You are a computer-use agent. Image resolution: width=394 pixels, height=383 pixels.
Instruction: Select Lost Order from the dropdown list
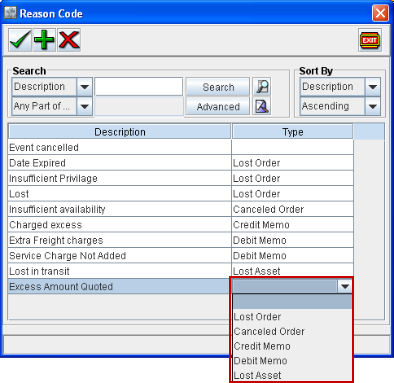[x=292, y=317]
